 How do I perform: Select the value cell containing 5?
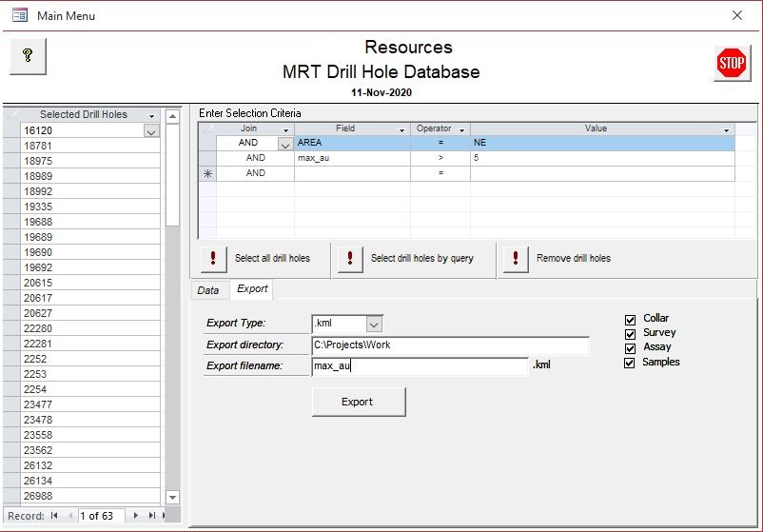[x=602, y=158]
